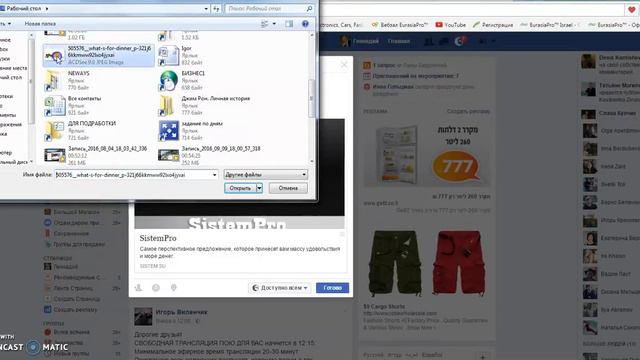This screenshot has width=640, height=360.
Task: Click the magnifier icon in the dialog search box
Action: pos(309,9)
